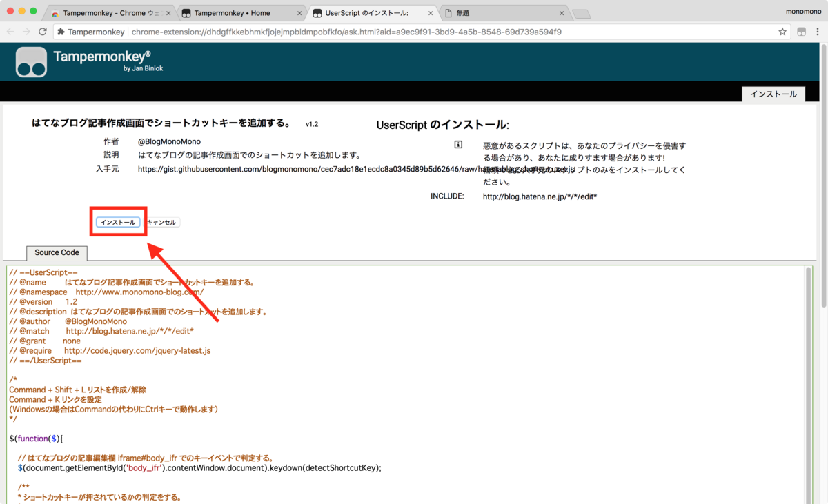
Task: Select the UserScript のインストール browser tab
Action: [x=373, y=13]
